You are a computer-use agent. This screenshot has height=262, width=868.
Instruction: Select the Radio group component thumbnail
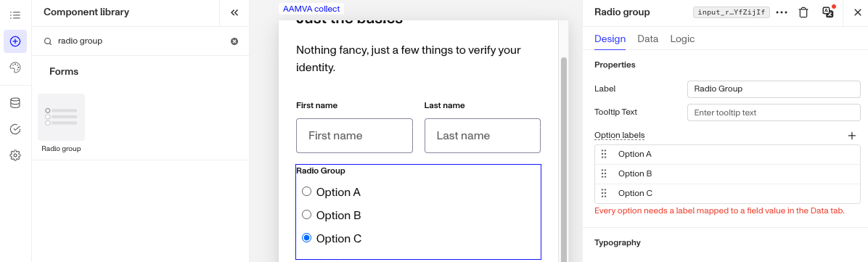pos(61,117)
